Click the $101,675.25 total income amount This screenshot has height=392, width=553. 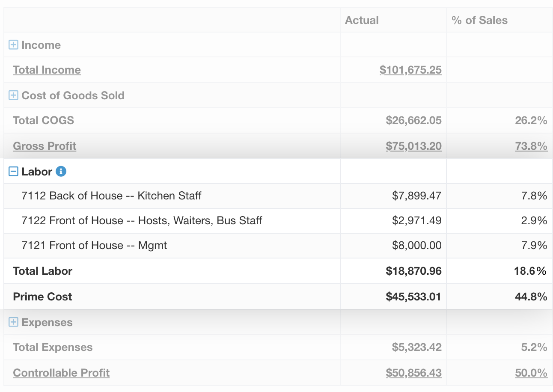tap(410, 70)
